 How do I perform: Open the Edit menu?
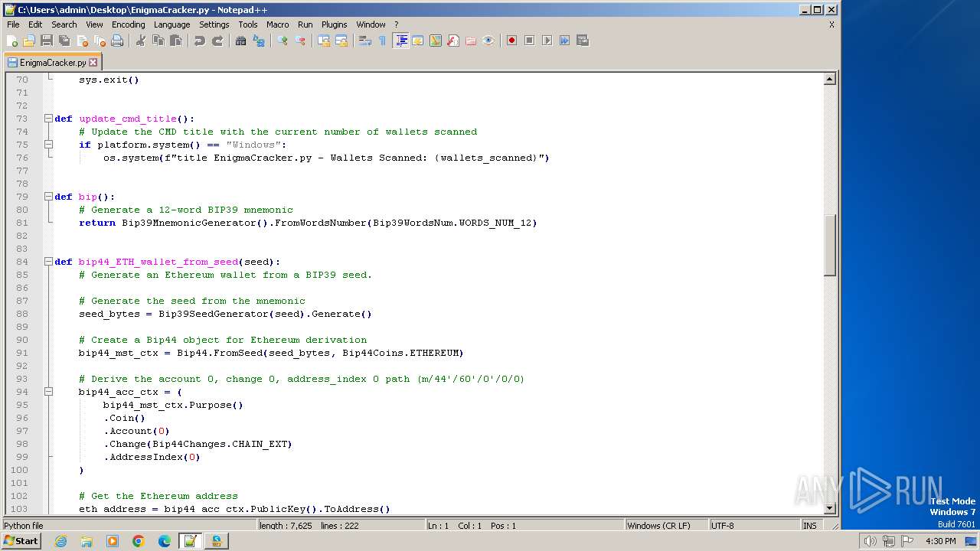point(35,24)
